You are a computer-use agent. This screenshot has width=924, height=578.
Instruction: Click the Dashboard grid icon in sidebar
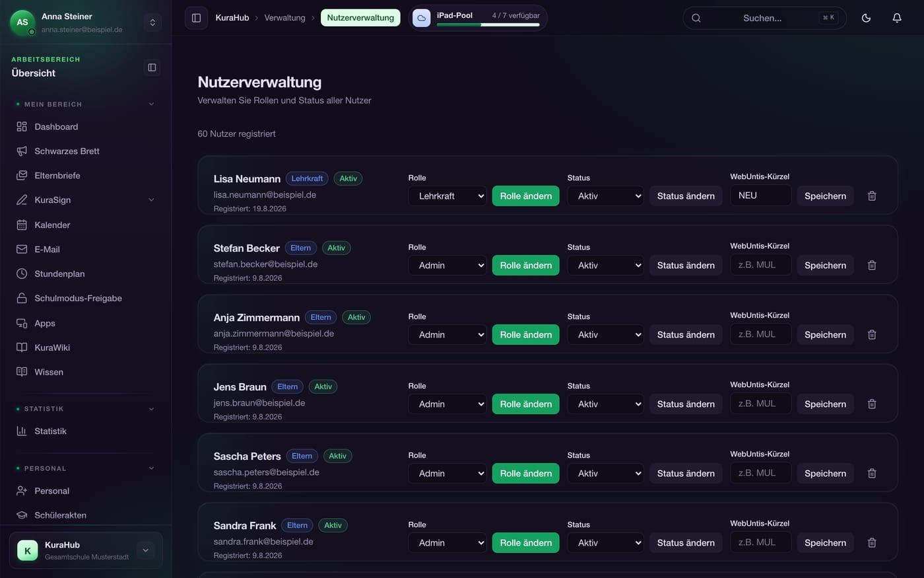pos(22,127)
